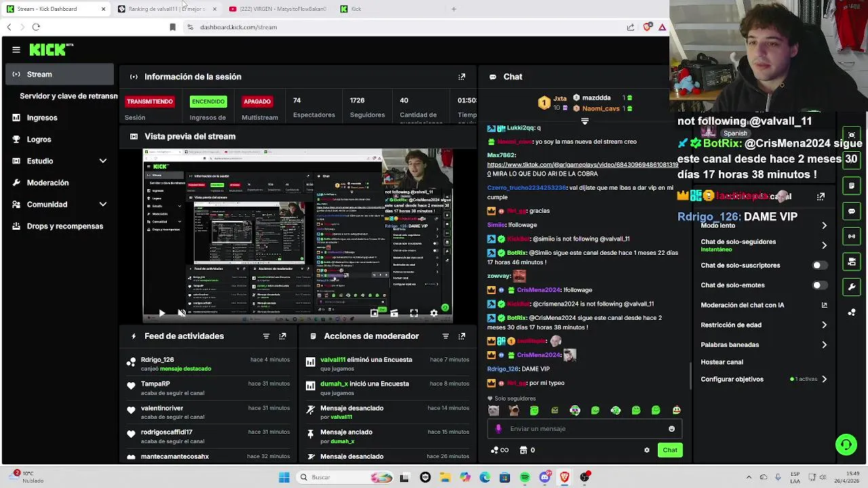868x488 pixels.
Task: Click the dashboard.kick.com/stream address bar
Action: click(x=238, y=27)
